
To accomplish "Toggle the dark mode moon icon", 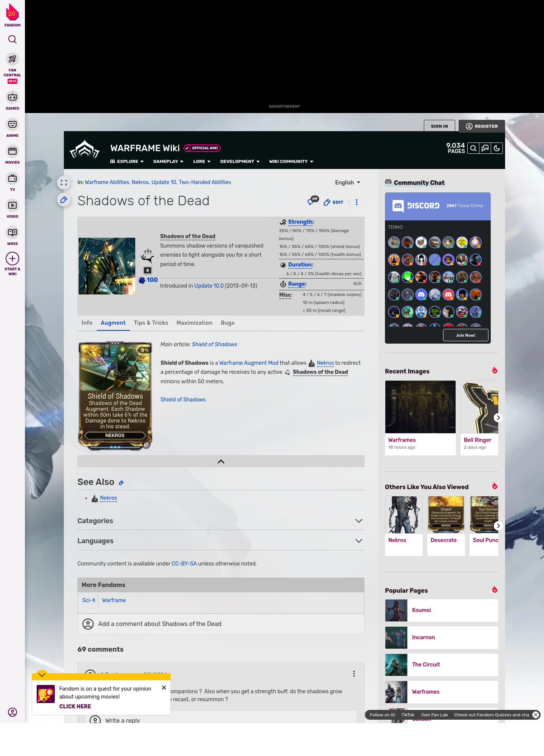I will tap(497, 148).
